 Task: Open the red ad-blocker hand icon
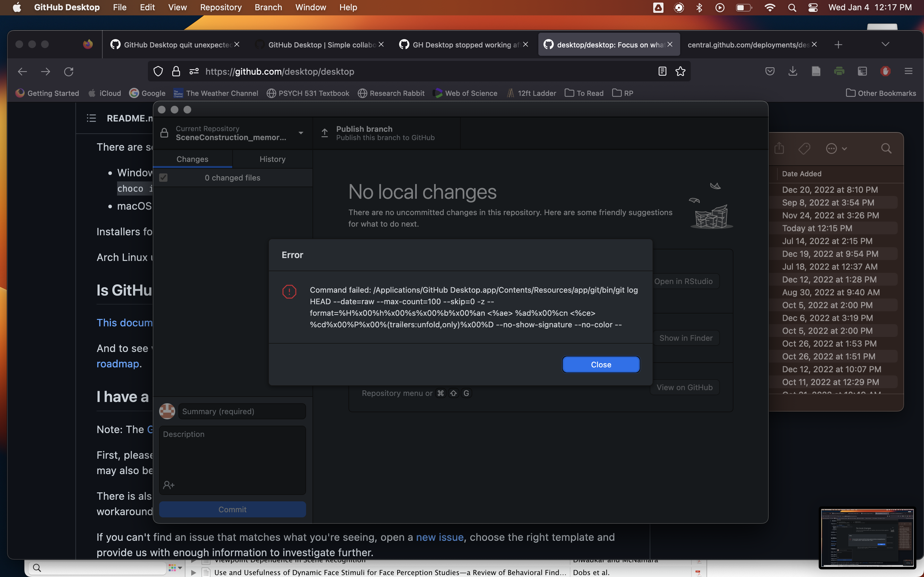pyautogui.click(x=886, y=71)
